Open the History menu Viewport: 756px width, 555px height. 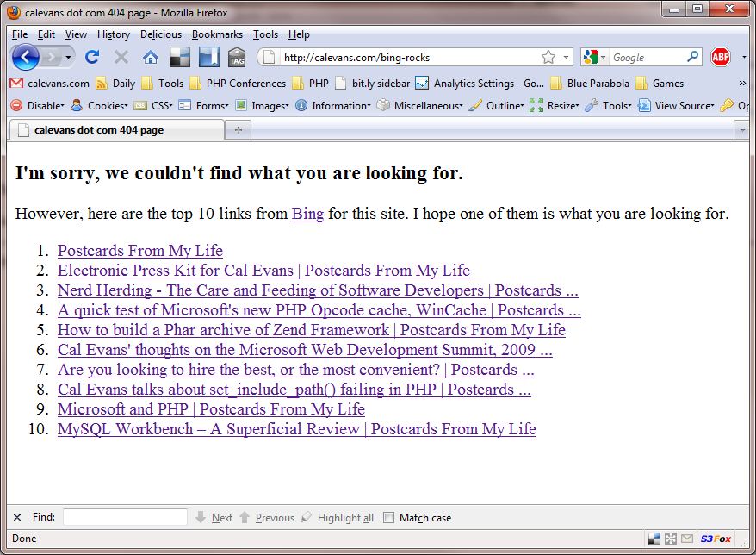tap(114, 34)
